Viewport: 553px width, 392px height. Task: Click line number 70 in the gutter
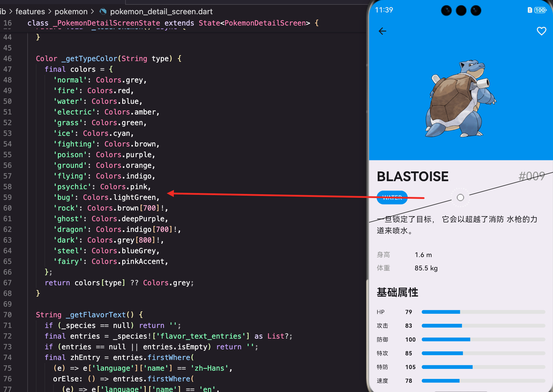point(8,315)
